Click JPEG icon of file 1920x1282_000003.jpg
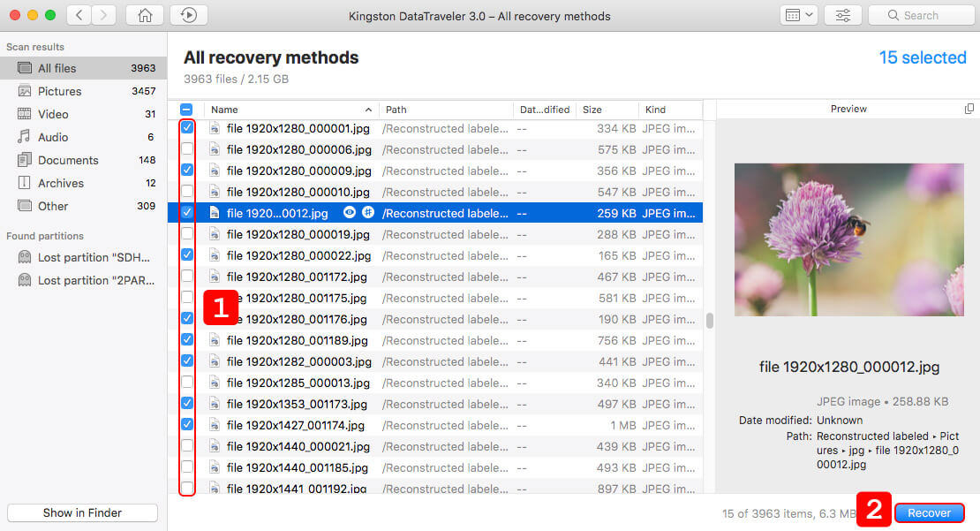Viewport: 980px width, 531px height. coord(215,361)
